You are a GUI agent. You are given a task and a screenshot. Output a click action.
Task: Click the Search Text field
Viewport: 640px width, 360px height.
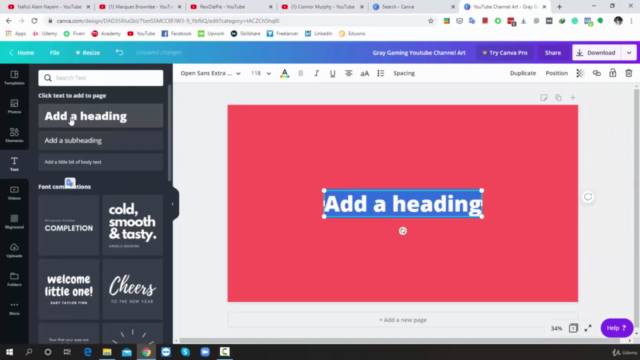click(x=101, y=78)
